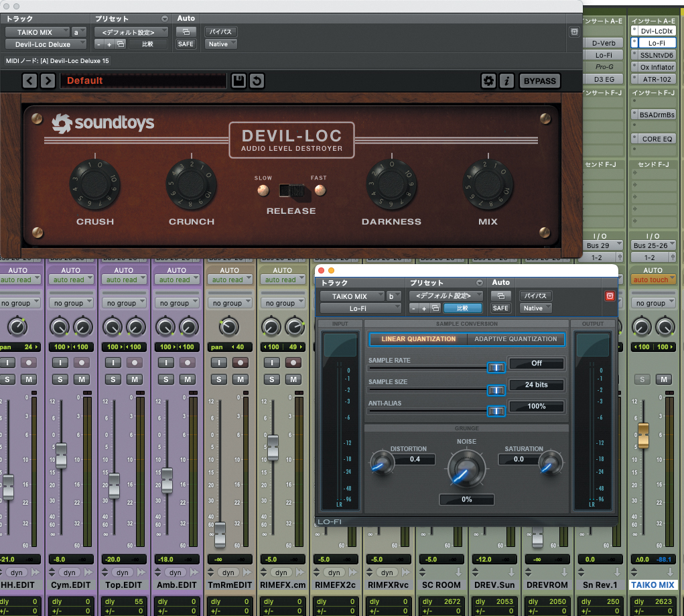Click the Cym.EDIT volume fader
The image size is (684, 616).
(x=61, y=456)
